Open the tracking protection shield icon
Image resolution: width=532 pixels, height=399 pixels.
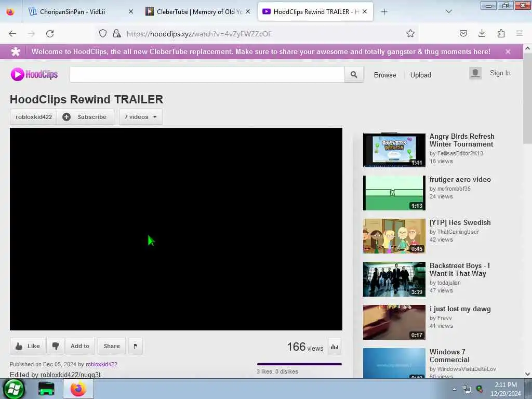pyautogui.click(x=103, y=33)
